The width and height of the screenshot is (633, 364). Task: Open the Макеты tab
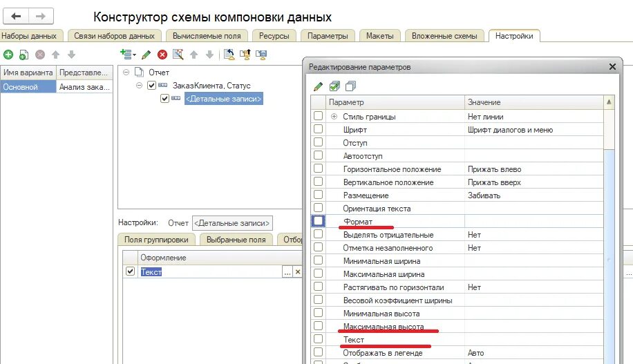380,36
